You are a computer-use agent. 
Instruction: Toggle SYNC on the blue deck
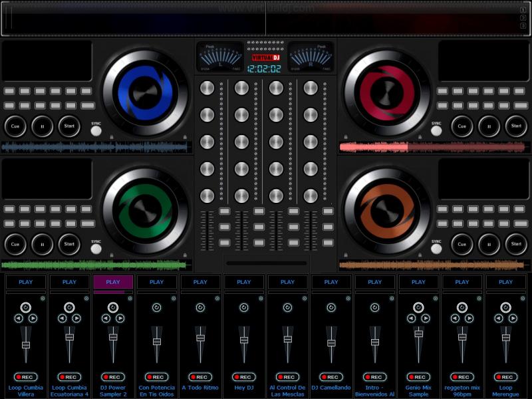coord(96,130)
